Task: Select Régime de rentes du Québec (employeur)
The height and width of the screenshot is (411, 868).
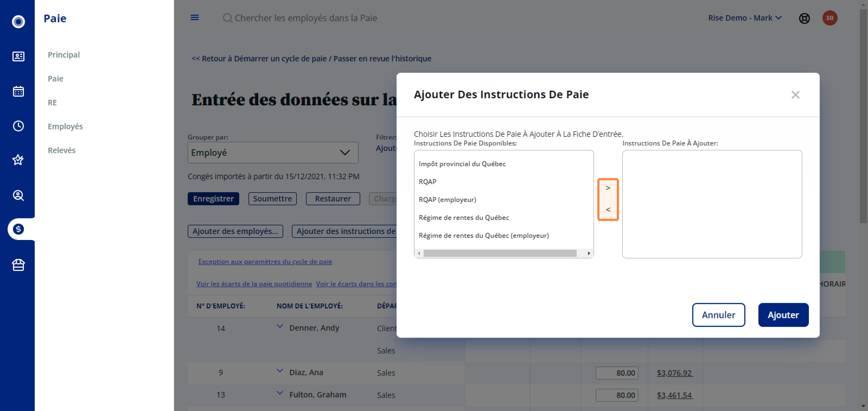Action: point(484,235)
